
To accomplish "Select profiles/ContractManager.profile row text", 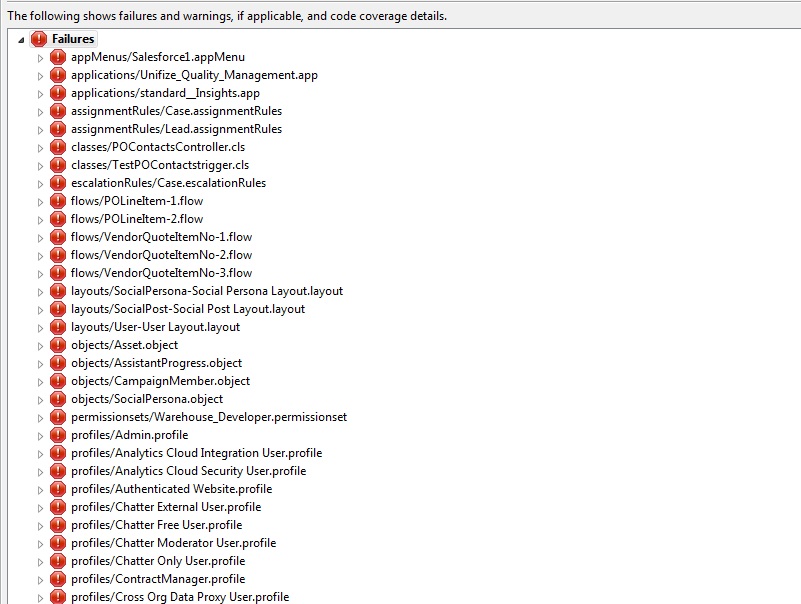I will pos(158,579).
